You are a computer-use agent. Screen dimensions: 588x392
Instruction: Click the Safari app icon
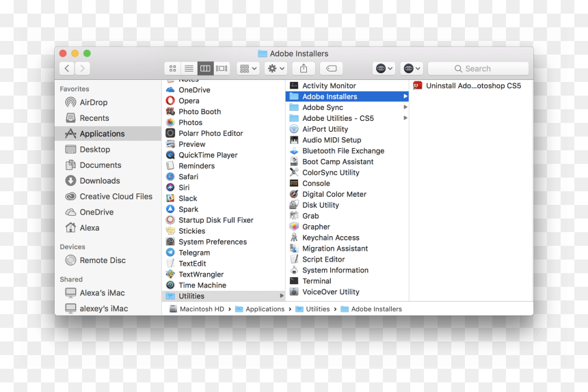170,177
